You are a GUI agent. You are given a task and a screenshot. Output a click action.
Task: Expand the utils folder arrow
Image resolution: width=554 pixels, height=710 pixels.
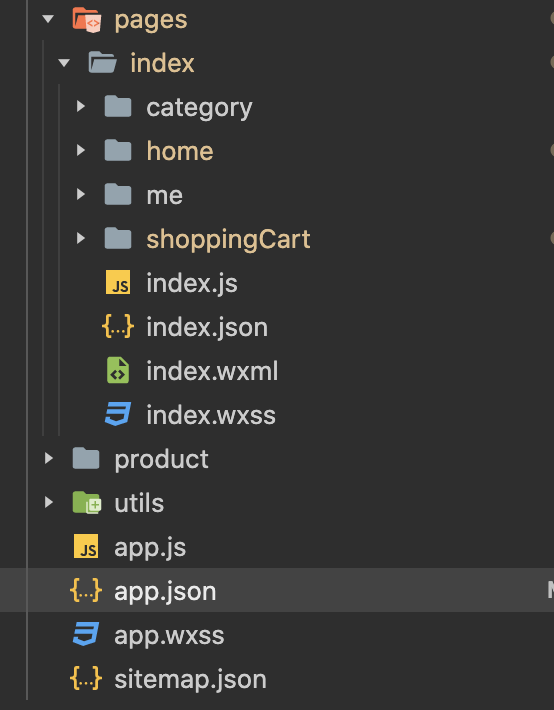pos(48,502)
